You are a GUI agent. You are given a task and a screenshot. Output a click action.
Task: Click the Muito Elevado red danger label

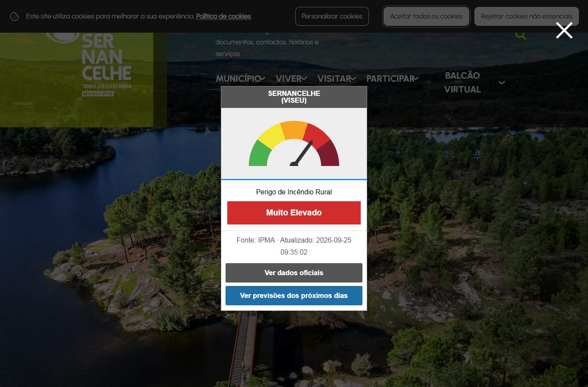tap(294, 212)
